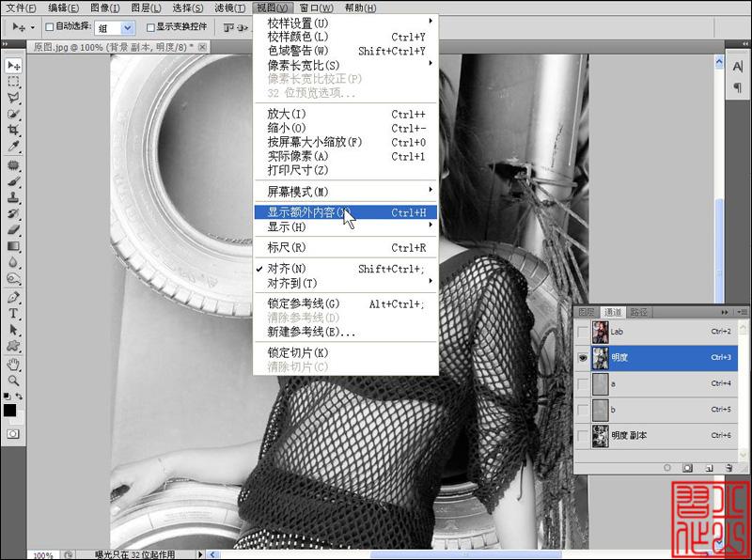Select the Quick Selection tool
The width and height of the screenshot is (752, 560).
13,114
